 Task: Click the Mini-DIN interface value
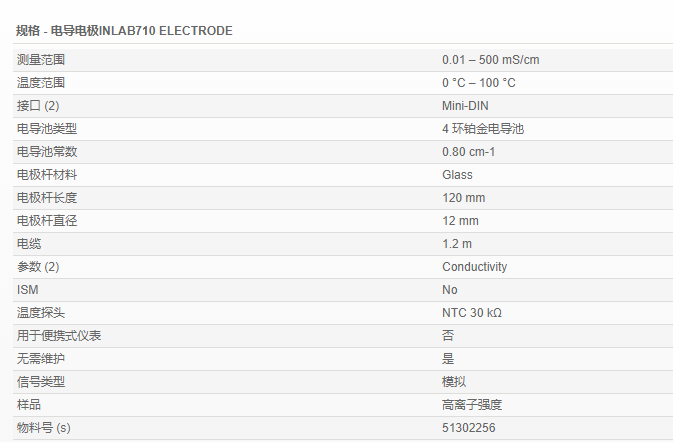point(465,106)
